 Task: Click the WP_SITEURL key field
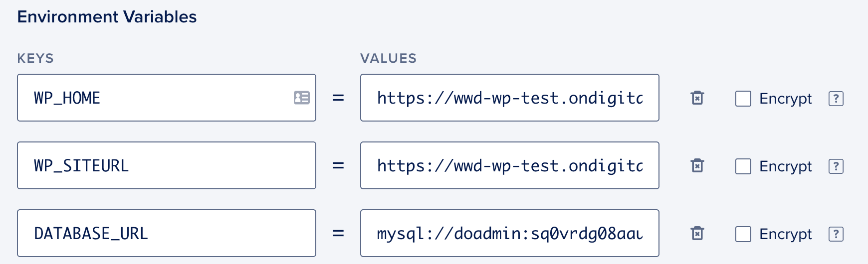pos(167,165)
